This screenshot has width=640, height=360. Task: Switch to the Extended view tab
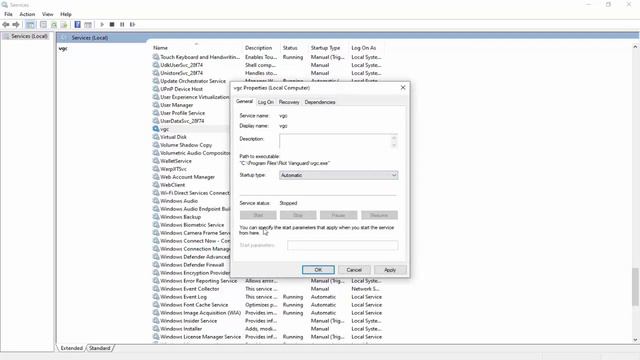click(x=71, y=348)
